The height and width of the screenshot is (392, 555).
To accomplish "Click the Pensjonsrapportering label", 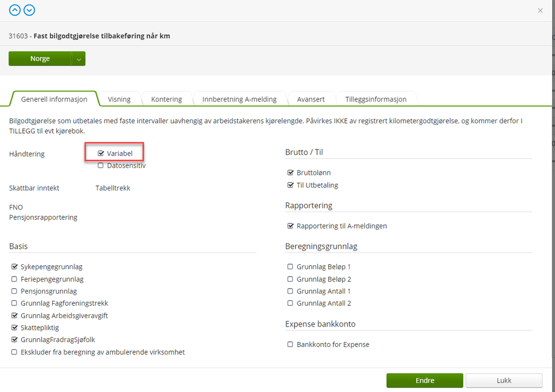I will pyautogui.click(x=43, y=217).
